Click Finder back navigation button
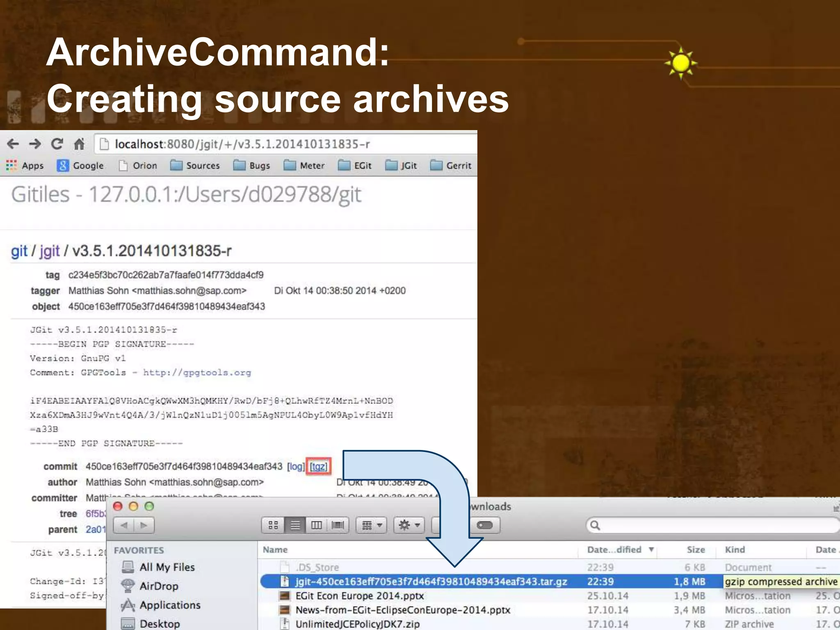 point(124,525)
